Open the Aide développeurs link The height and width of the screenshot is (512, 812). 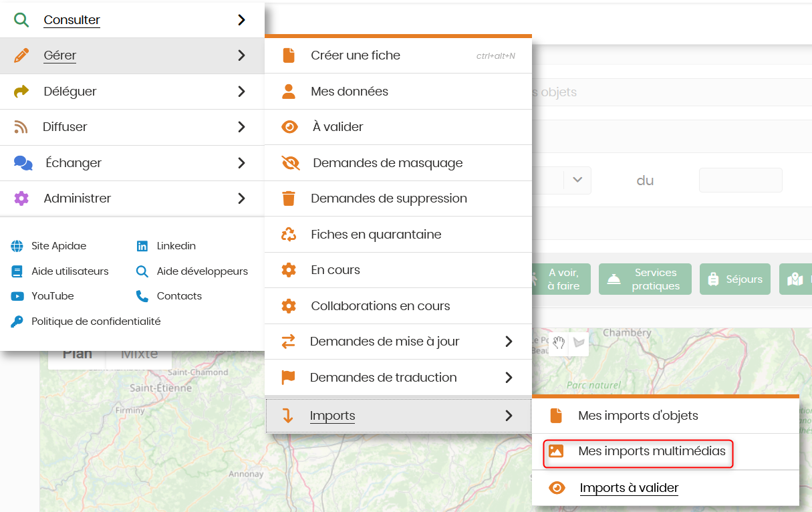click(x=202, y=271)
